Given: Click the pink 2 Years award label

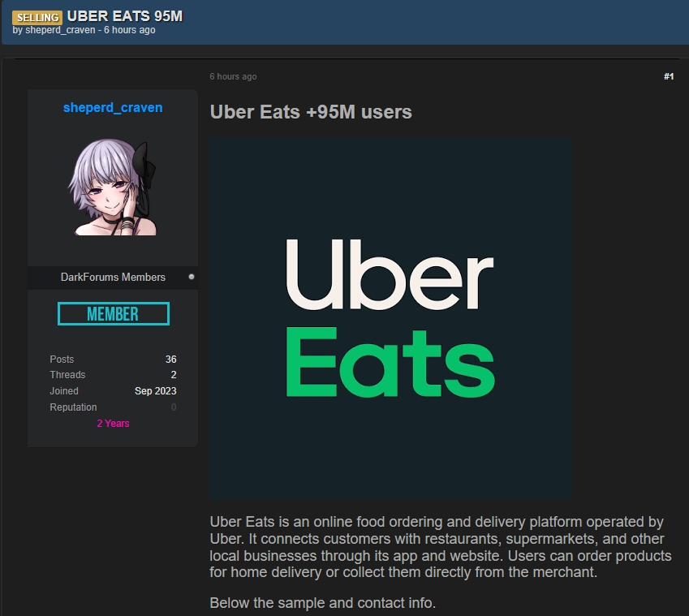Looking at the screenshot, I should (x=113, y=424).
